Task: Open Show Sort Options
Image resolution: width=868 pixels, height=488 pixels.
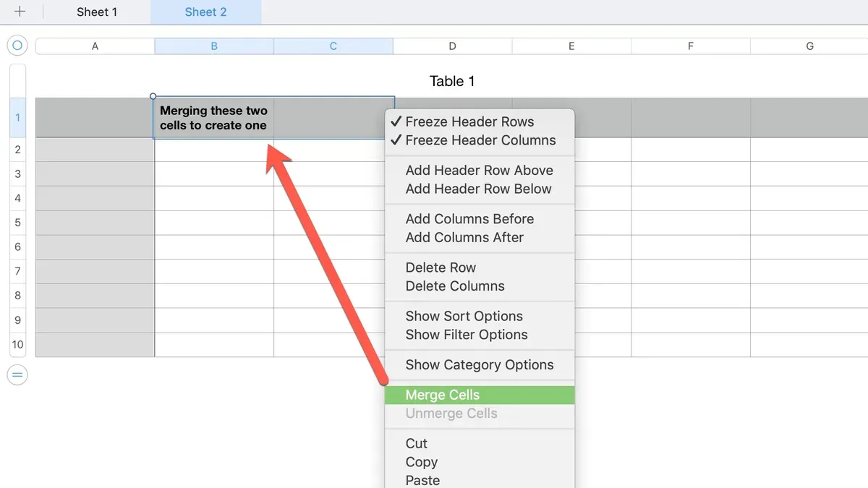Action: tap(480, 316)
